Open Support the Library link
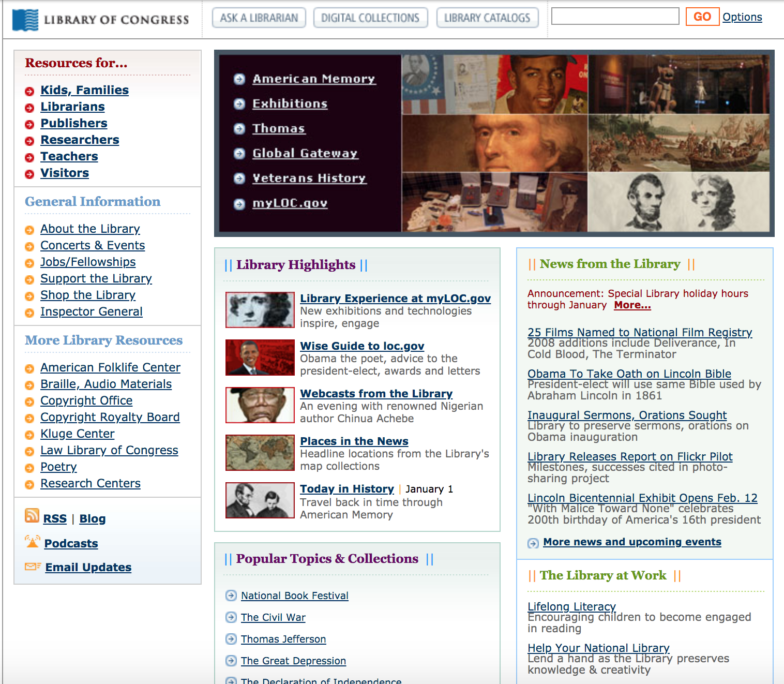The width and height of the screenshot is (784, 684). tap(96, 278)
